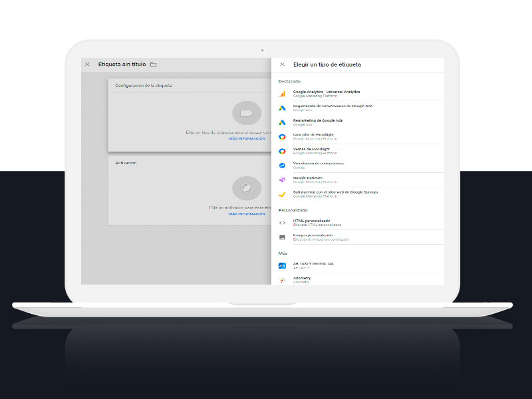Click the Imagen personalizada picture icon

(x=282, y=237)
